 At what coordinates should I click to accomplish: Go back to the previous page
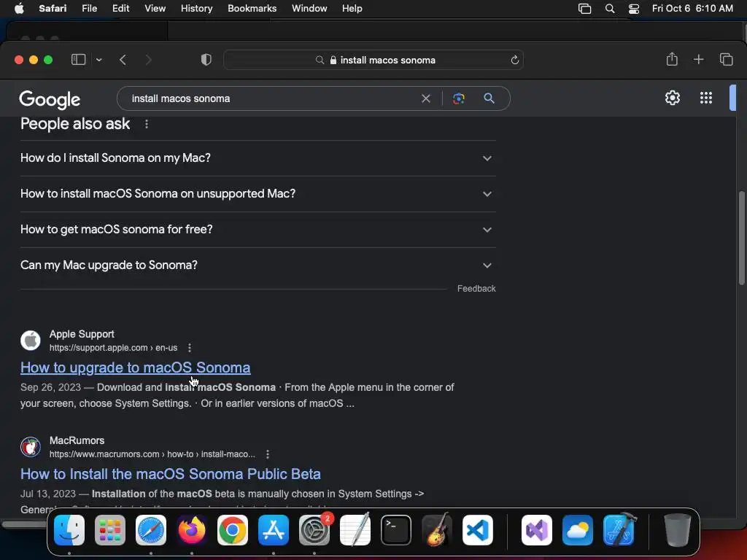point(123,60)
